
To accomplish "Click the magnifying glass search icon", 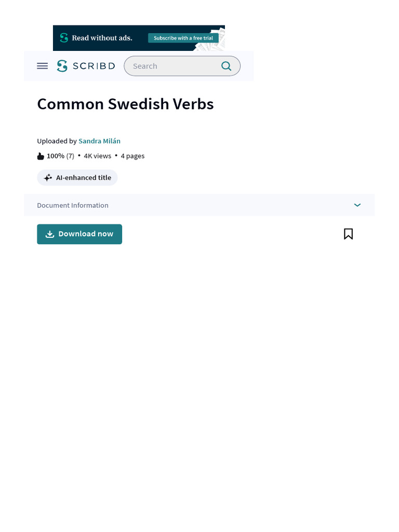I will pyautogui.click(x=226, y=66).
